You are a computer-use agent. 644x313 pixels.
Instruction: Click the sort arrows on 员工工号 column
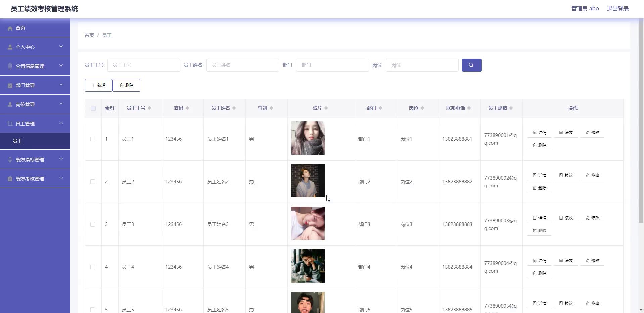(x=149, y=108)
